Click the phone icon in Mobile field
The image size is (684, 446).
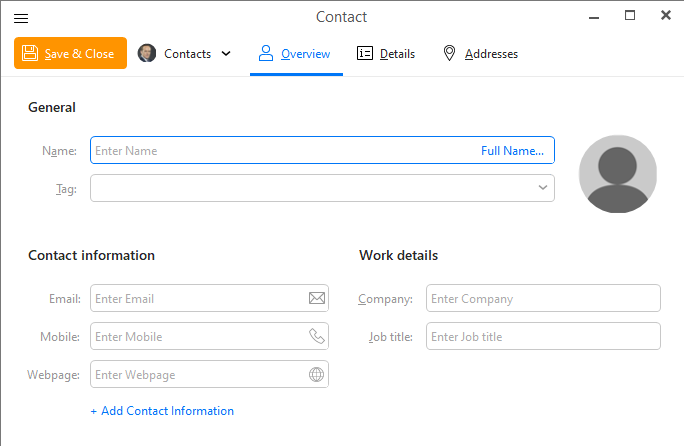317,336
